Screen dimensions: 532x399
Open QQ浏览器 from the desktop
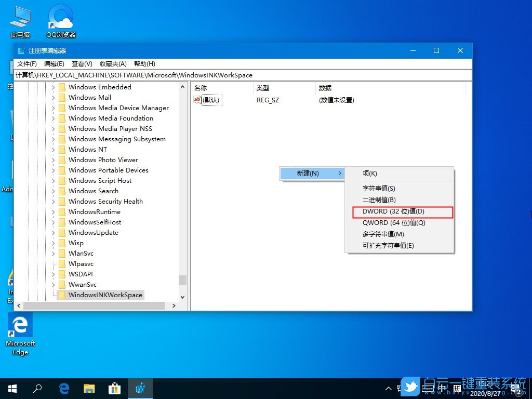tap(59, 21)
